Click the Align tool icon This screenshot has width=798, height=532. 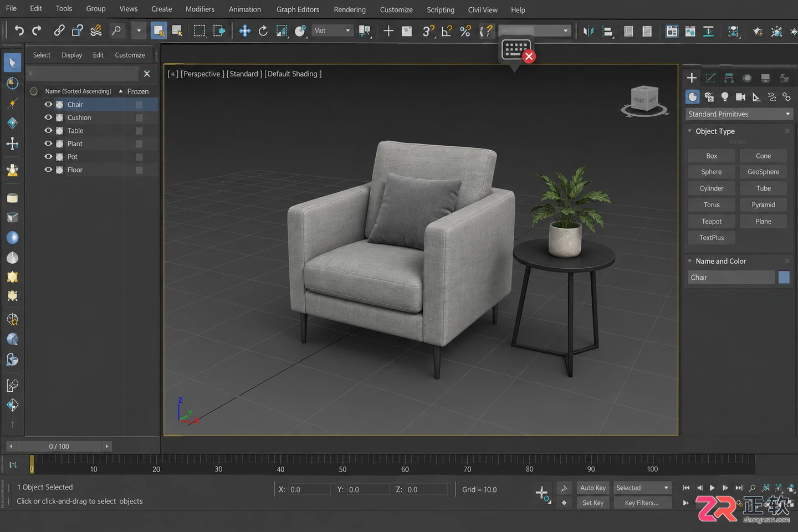coord(607,31)
